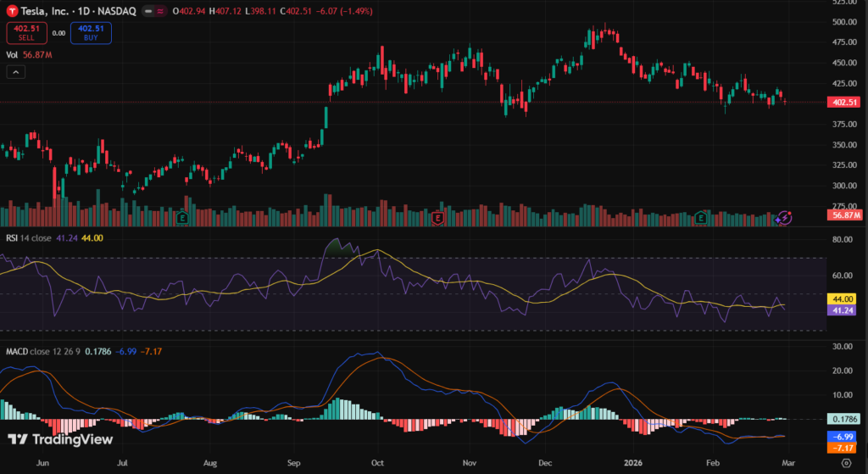This screenshot has width=868, height=474.
Task: Click the blue -6.99 MACD value tag
Action: (x=844, y=436)
